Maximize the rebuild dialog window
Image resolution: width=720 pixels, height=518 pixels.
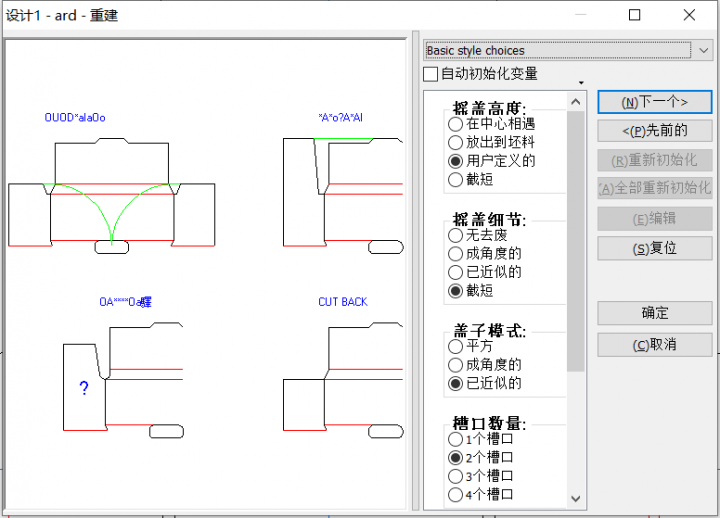click(634, 15)
